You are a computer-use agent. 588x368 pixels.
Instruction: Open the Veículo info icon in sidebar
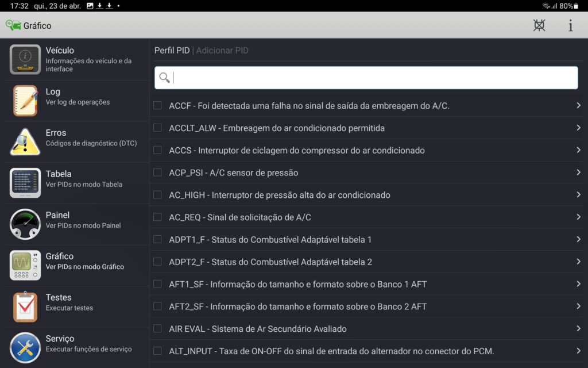point(25,59)
